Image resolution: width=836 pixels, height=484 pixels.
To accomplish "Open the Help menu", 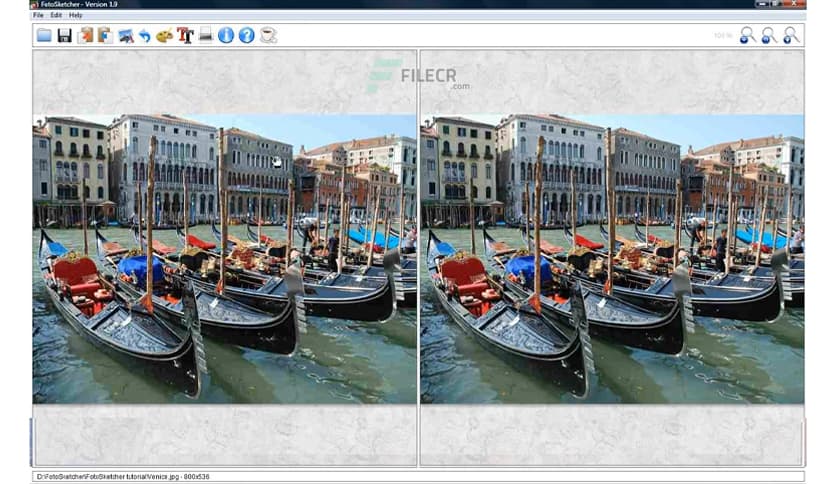I will click(x=76, y=15).
